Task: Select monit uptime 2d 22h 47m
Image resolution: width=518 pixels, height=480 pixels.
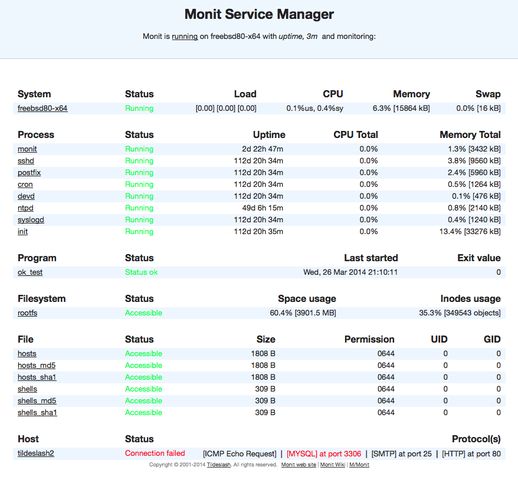Action: (262, 149)
